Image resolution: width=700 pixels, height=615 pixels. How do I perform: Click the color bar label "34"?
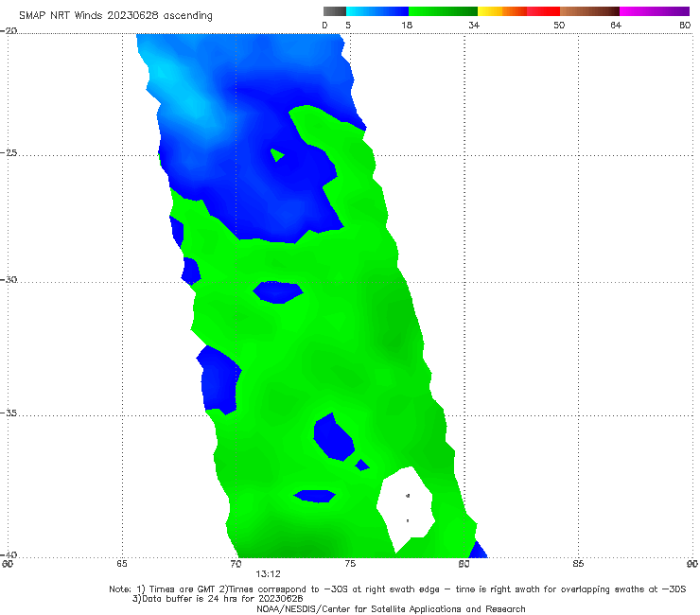(474, 25)
